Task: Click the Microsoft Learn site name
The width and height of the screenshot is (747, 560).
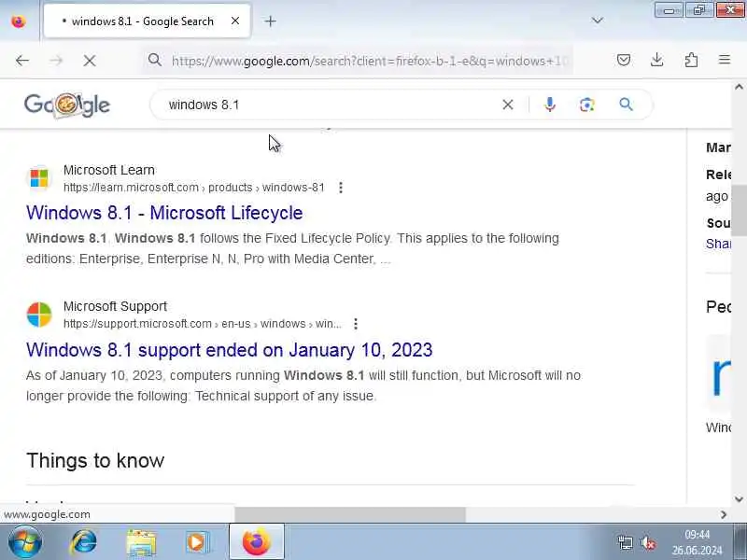Action: [x=109, y=170]
